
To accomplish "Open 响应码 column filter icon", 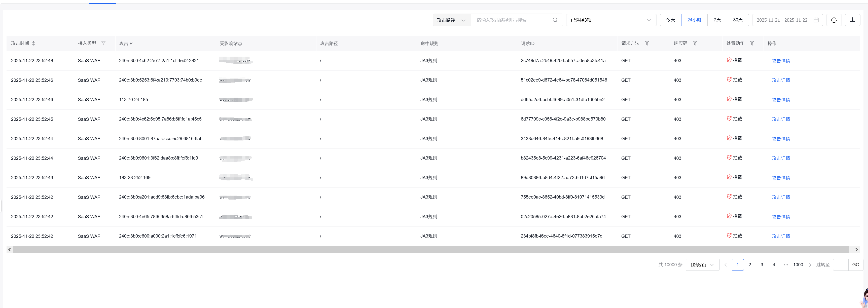I will click(x=695, y=44).
